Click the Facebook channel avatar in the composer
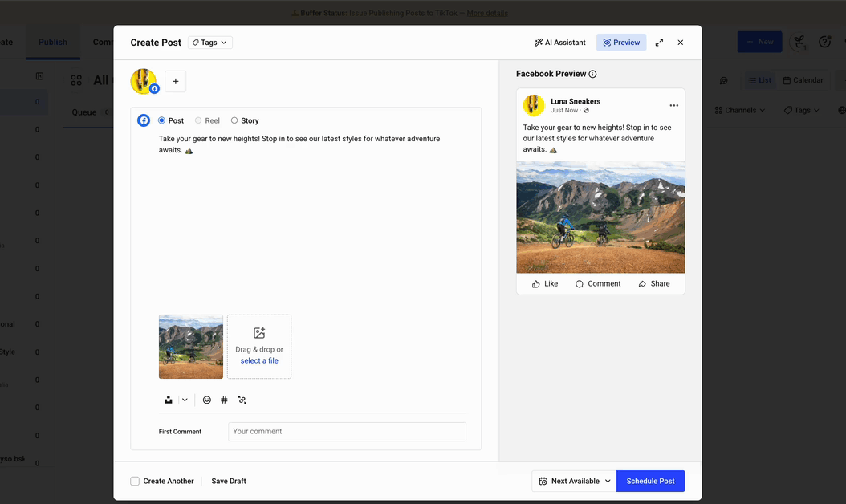 click(143, 80)
